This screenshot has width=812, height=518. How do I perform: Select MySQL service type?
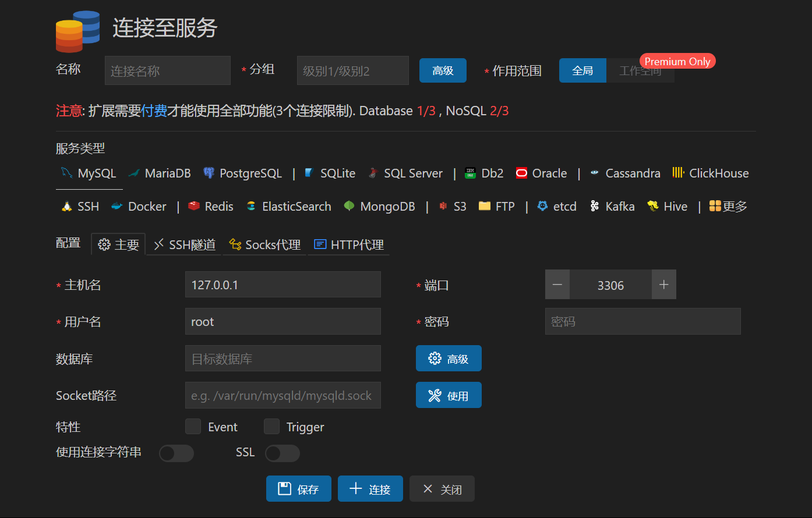point(89,173)
